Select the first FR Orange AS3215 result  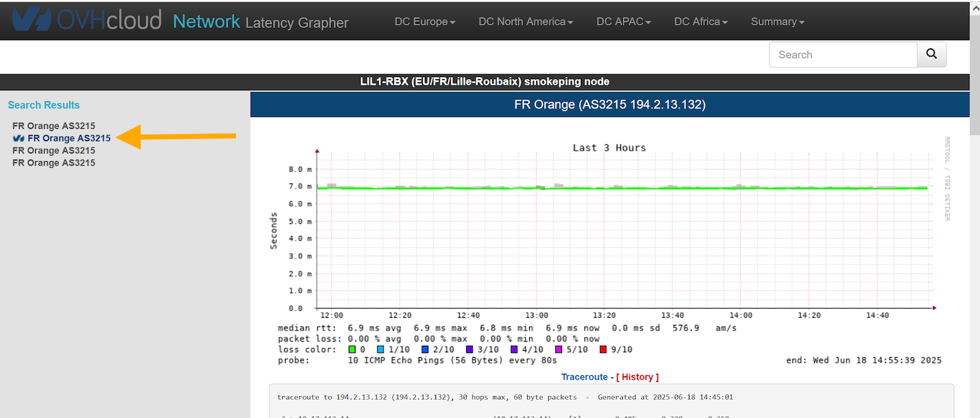click(54, 126)
